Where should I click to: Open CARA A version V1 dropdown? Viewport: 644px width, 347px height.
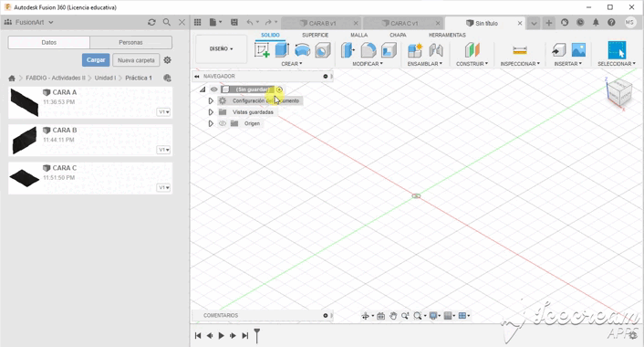(x=163, y=111)
